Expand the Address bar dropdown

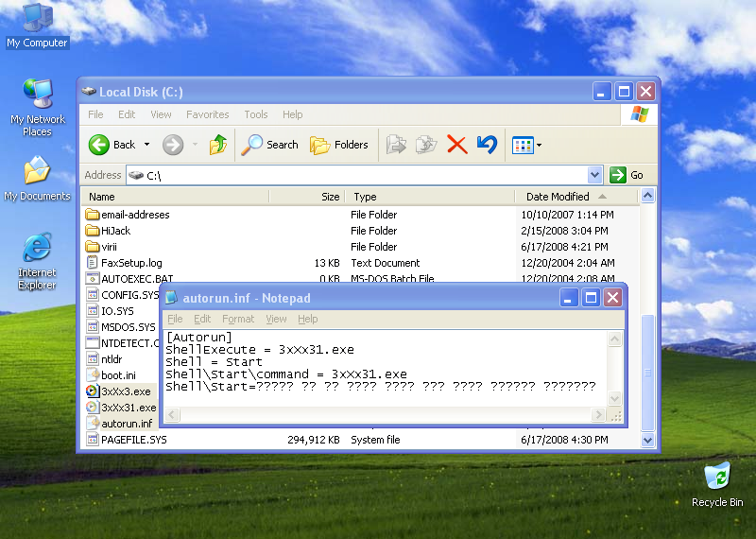[x=594, y=175]
